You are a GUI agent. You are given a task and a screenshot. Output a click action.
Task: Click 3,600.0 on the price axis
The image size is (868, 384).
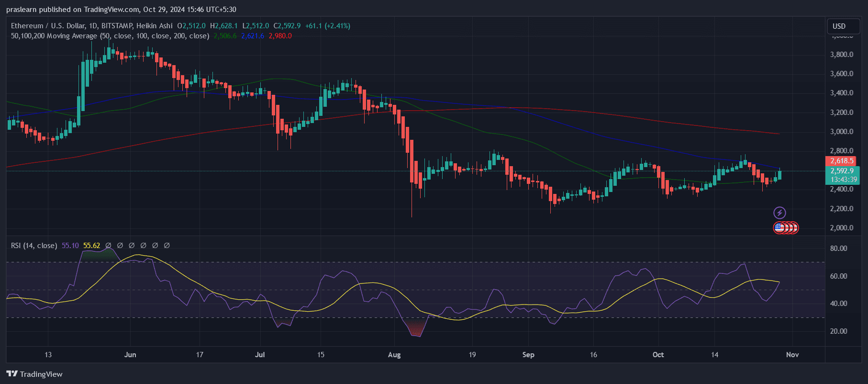[x=842, y=74]
